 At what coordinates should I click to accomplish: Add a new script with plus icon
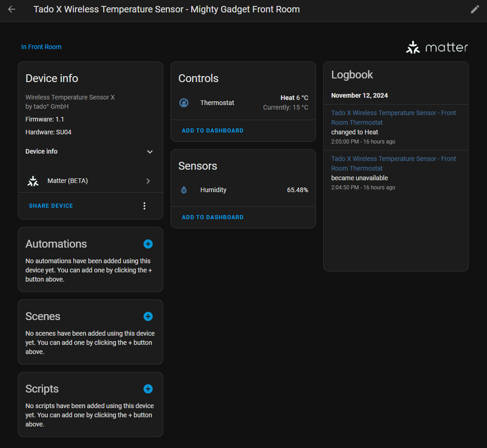(148, 389)
